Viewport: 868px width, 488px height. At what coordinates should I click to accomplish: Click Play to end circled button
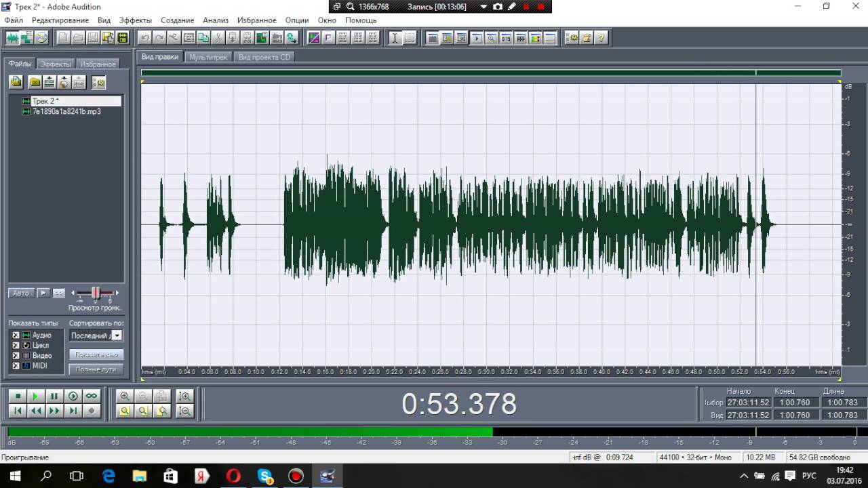73,396
